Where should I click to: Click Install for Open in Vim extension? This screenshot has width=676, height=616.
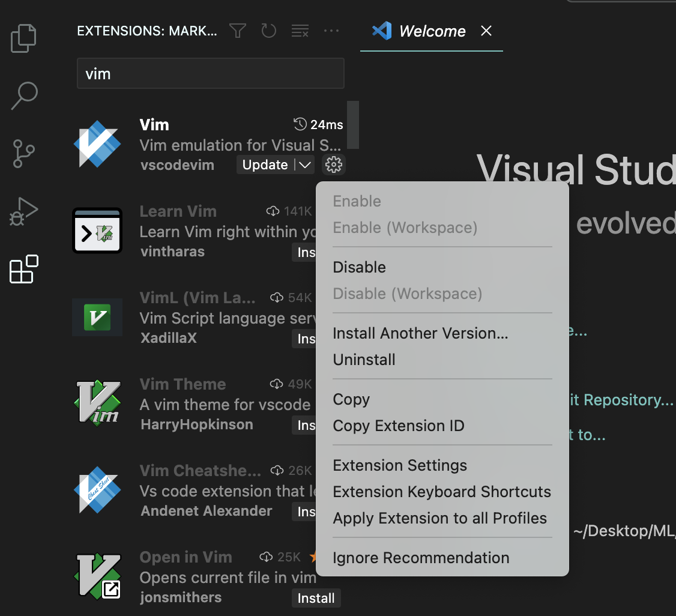pyautogui.click(x=316, y=598)
